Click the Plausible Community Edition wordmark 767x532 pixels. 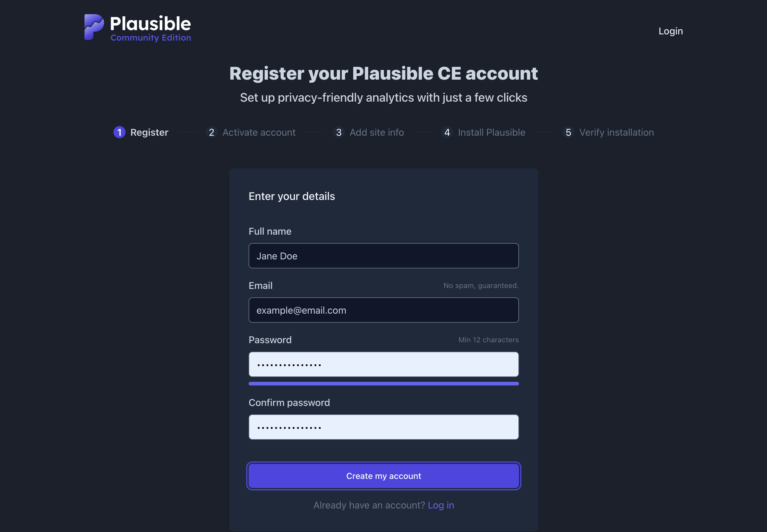pyautogui.click(x=150, y=28)
